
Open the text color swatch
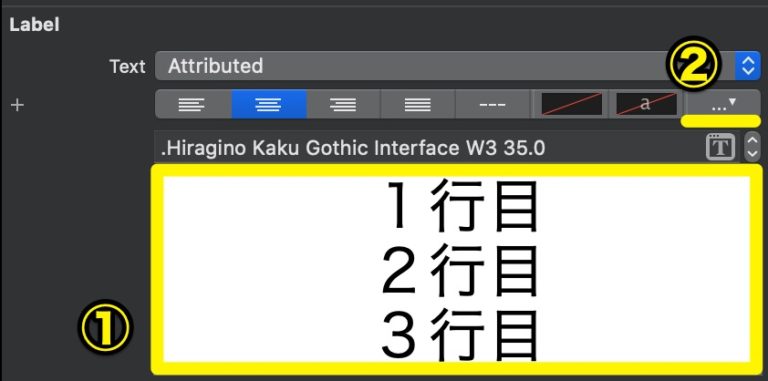click(571, 104)
